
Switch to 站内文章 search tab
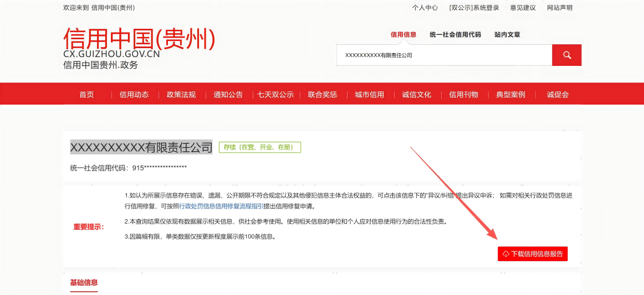(x=507, y=35)
